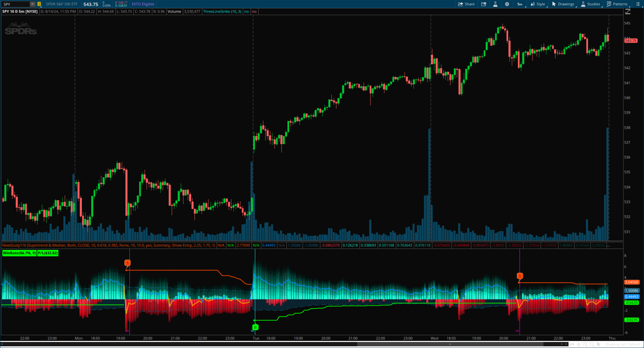This screenshot has height=348, width=644.
Task: Click the WinRate(66.7%, 9) label
Action: click(19, 253)
